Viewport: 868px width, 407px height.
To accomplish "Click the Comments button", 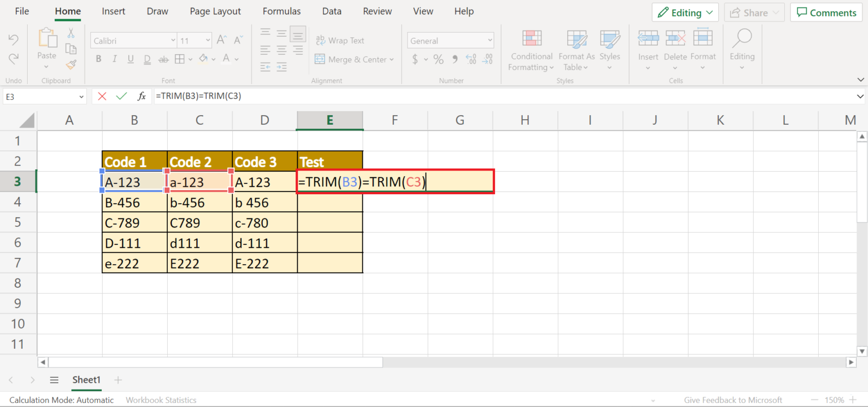I will [826, 12].
